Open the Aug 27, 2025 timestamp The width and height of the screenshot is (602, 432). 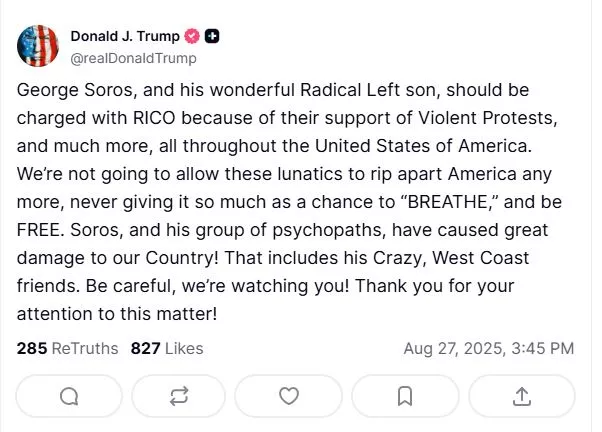pyautogui.click(x=488, y=348)
